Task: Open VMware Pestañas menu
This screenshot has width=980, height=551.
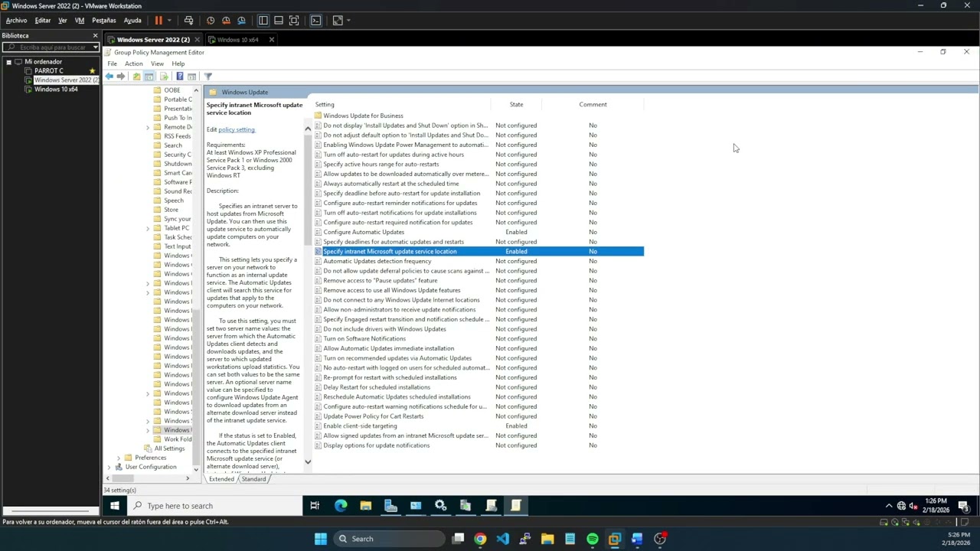Action: click(103, 21)
